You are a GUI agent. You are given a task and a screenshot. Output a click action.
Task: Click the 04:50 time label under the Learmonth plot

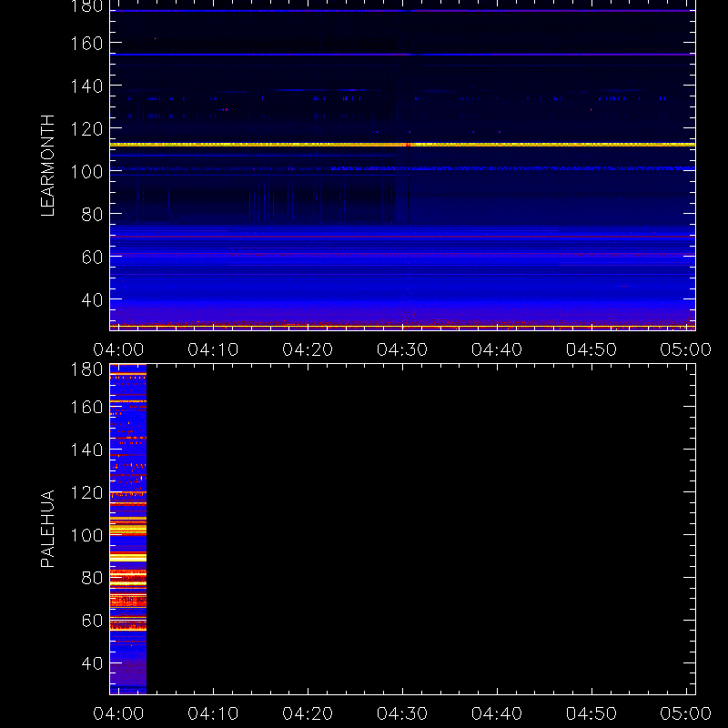(591, 349)
